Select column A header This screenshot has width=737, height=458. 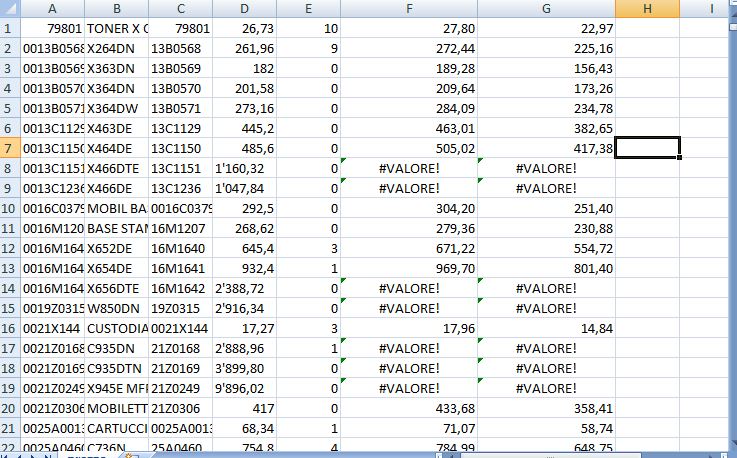pyautogui.click(x=52, y=8)
